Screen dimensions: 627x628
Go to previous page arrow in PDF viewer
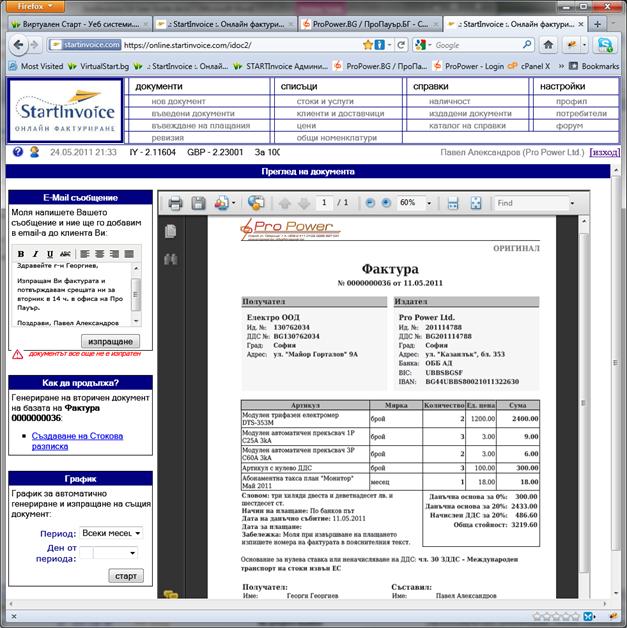click(x=284, y=203)
